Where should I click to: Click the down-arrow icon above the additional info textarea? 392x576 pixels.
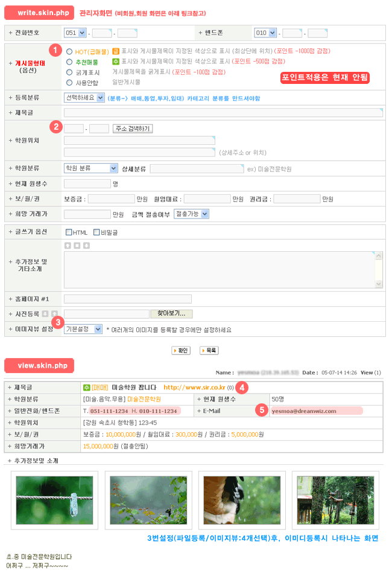[x=87, y=245]
